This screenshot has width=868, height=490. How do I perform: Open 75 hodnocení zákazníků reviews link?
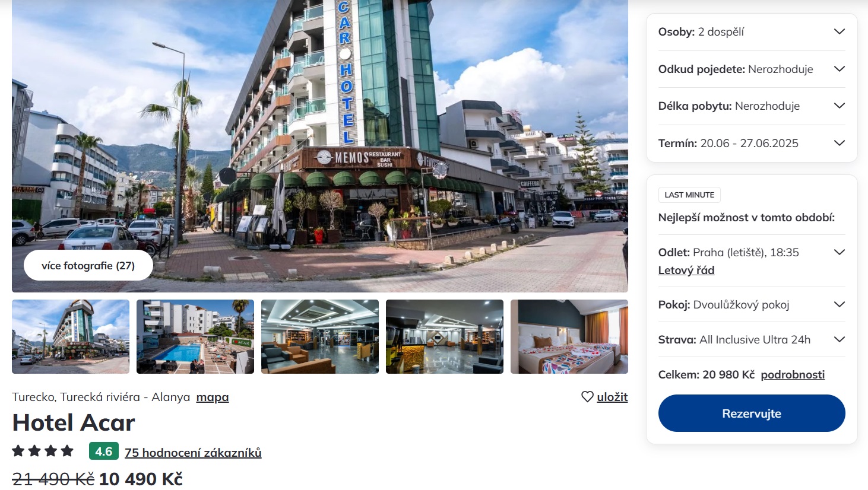pos(193,453)
